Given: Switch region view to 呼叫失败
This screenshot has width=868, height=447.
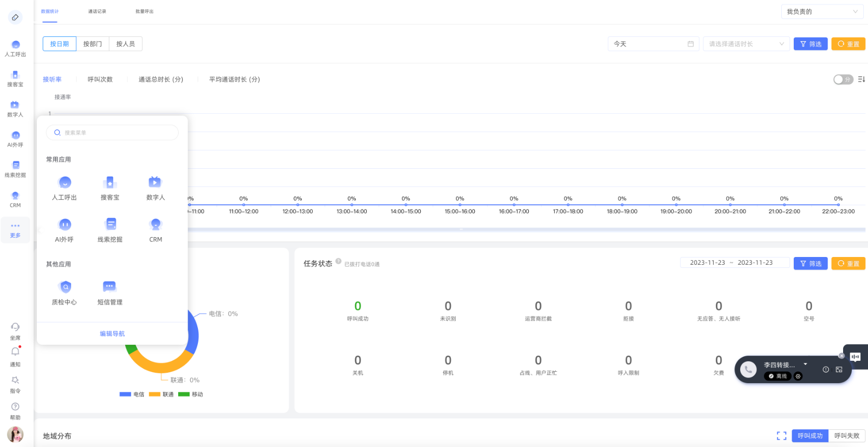Looking at the screenshot, I should pos(847,436).
